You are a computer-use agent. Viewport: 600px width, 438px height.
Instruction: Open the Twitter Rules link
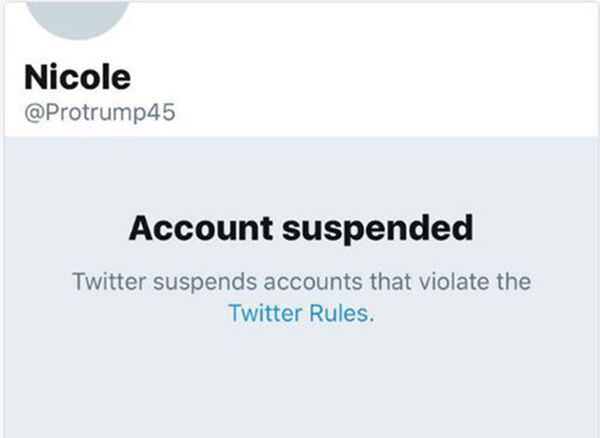(300, 312)
